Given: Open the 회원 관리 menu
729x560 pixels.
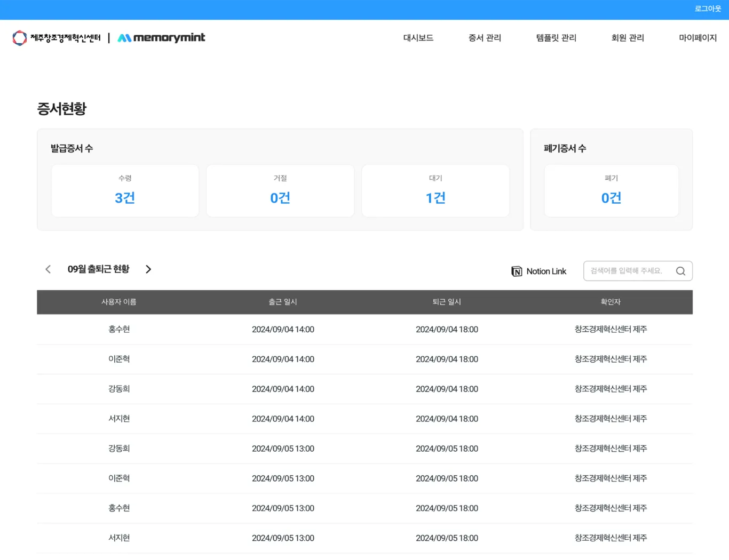Looking at the screenshot, I should tap(628, 38).
